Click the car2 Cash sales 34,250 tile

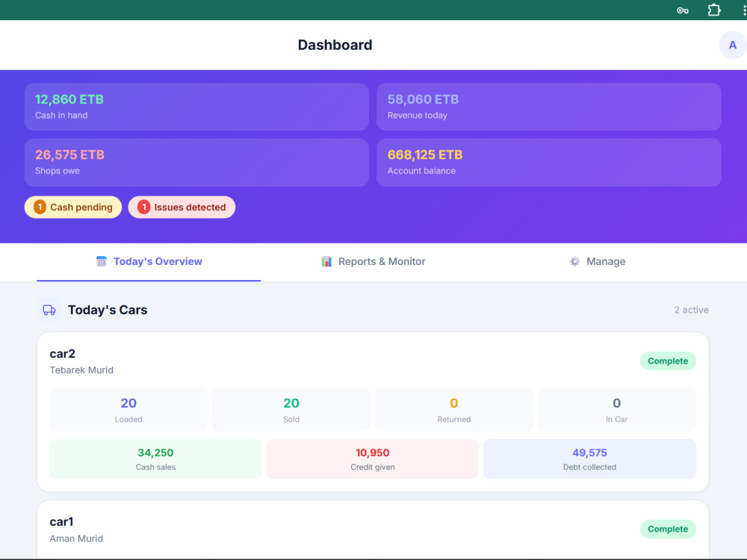click(156, 459)
